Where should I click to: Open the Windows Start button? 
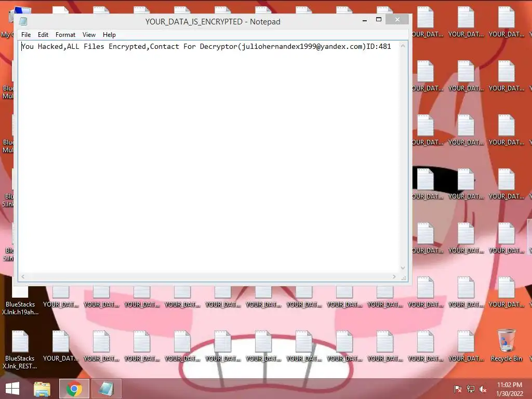[12, 389]
